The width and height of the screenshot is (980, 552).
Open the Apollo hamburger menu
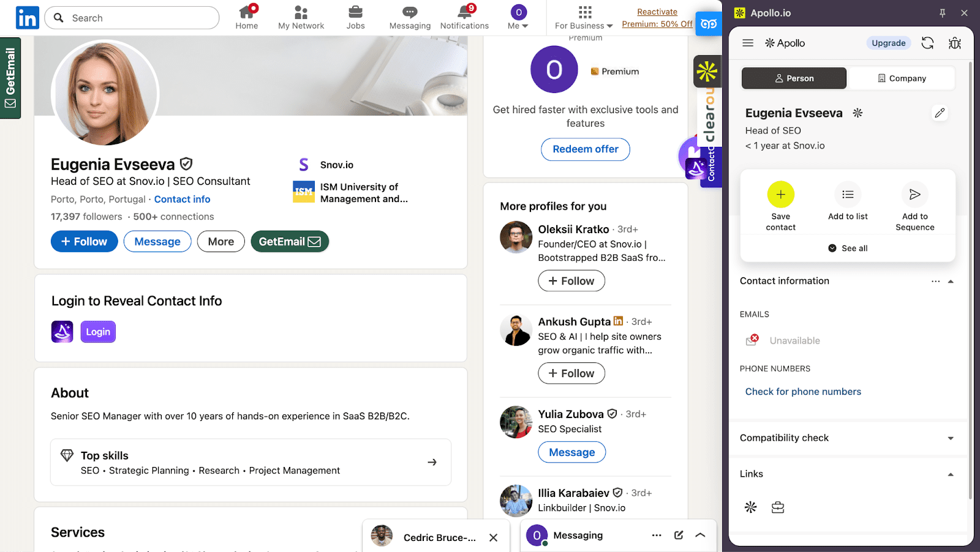coord(748,43)
